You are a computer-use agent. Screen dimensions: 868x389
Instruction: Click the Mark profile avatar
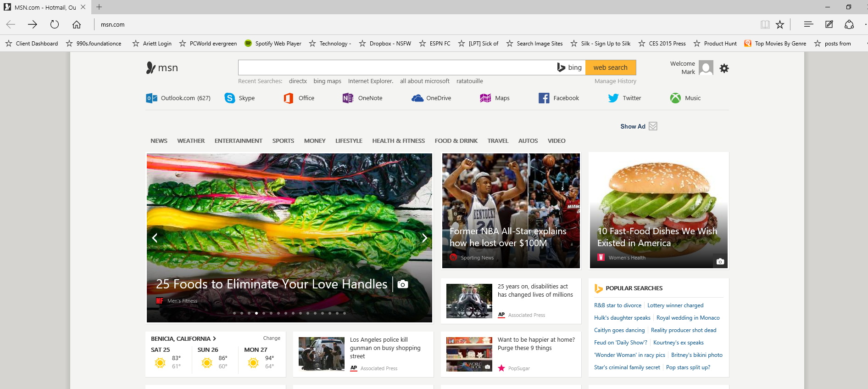pyautogui.click(x=706, y=68)
